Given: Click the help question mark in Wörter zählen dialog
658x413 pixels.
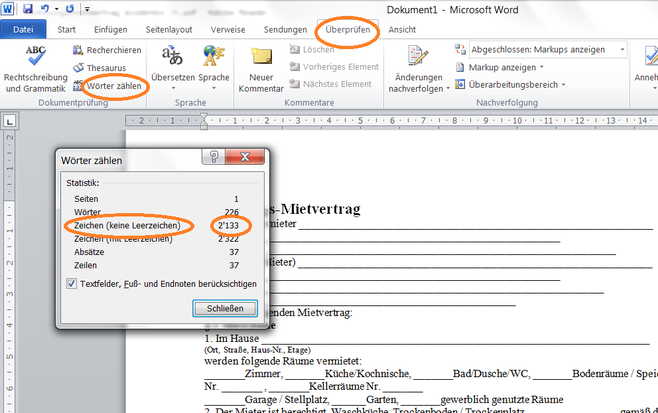Looking at the screenshot, I should tap(213, 157).
